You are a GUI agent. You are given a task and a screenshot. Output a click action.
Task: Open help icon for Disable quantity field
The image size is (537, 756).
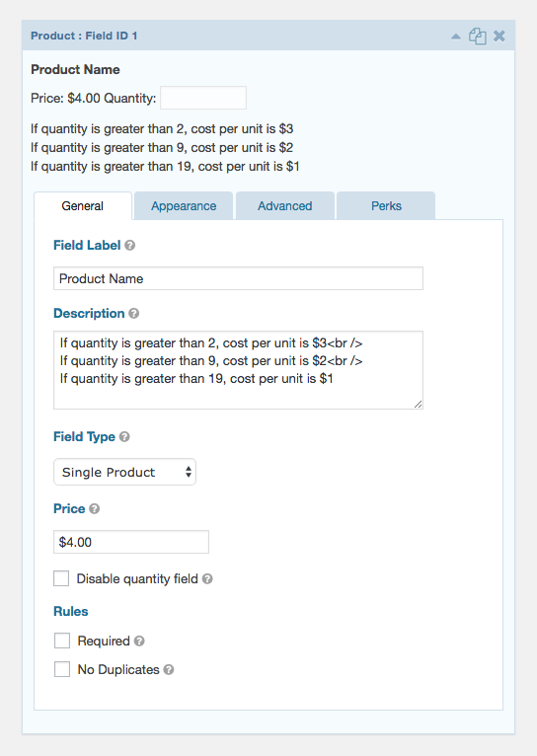pyautogui.click(x=207, y=578)
